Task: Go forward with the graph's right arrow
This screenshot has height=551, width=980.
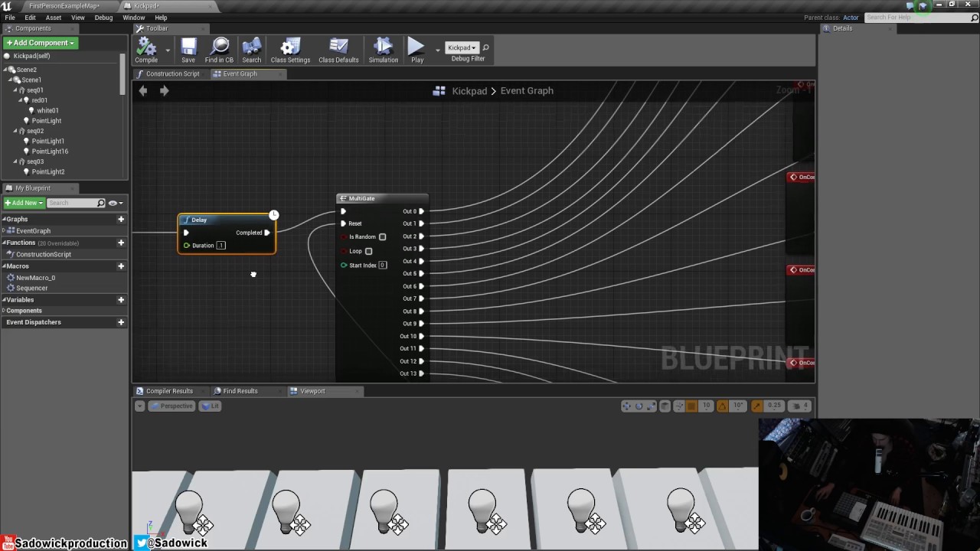Action: tap(164, 90)
